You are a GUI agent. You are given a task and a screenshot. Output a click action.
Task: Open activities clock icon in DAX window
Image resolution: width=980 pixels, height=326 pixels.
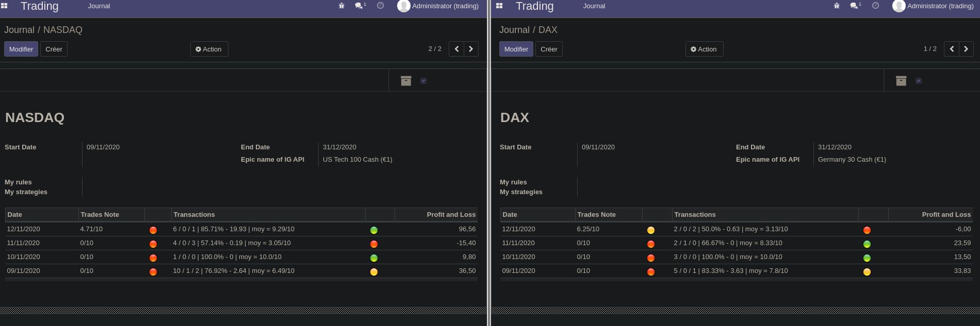(876, 6)
